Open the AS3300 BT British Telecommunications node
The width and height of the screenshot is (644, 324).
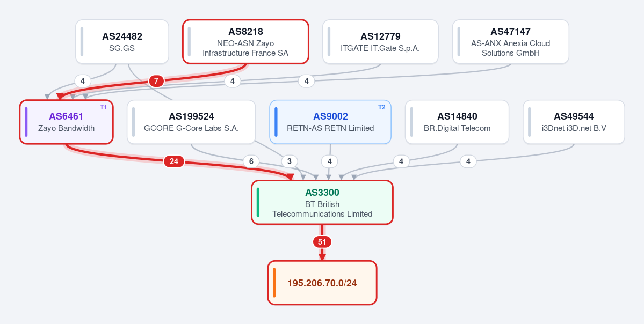tap(322, 202)
